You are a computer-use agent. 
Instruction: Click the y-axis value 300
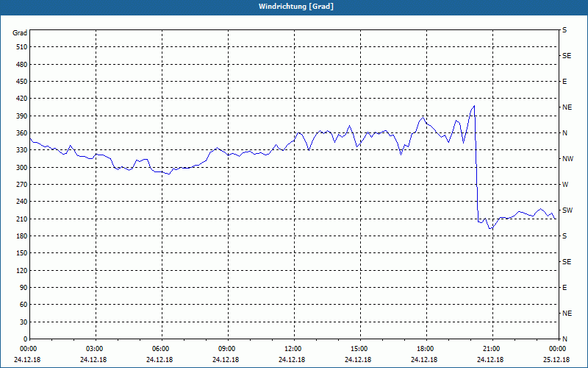(x=22, y=168)
